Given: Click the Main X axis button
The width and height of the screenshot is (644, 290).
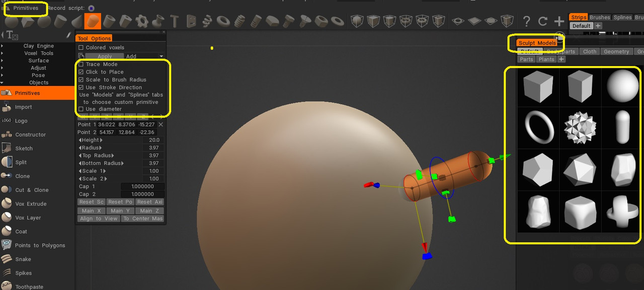Looking at the screenshot, I should 92,211.
